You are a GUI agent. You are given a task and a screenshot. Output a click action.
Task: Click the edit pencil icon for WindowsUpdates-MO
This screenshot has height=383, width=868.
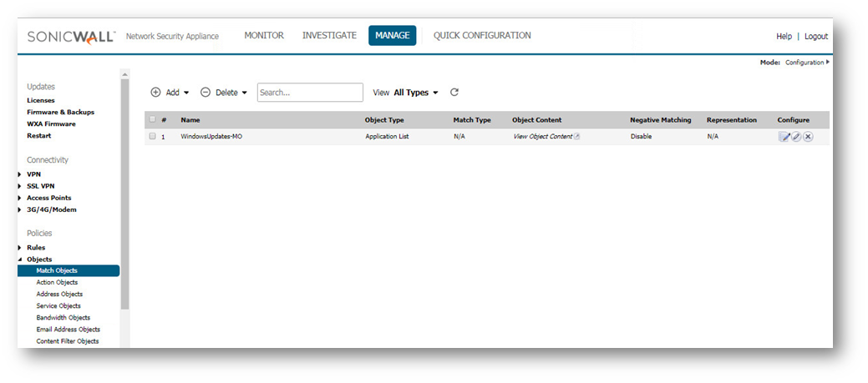coord(796,137)
